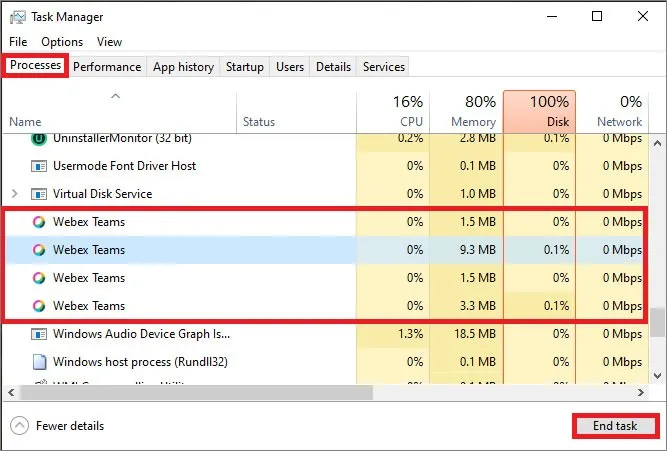Click the Windows host process (Rundll32) icon
Image resolution: width=667 pixels, height=451 pixels.
click(x=39, y=362)
